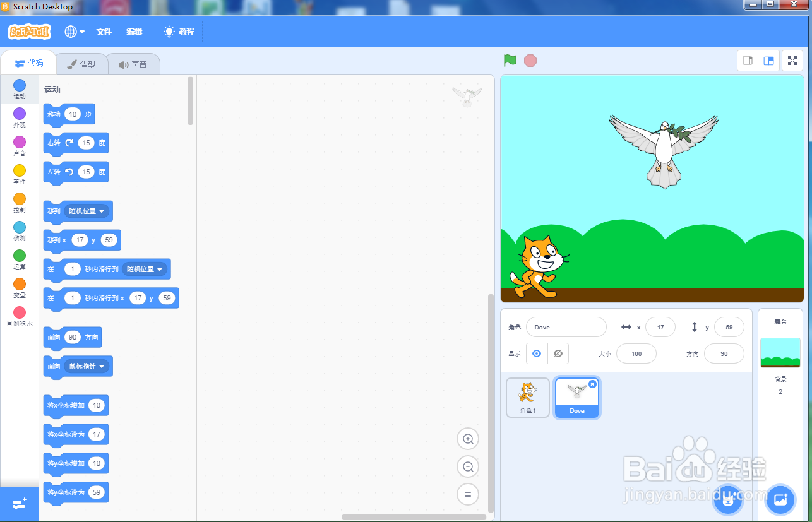Click the dove sprite on stage
Image resolution: width=812 pixels, height=522 pixels.
tap(664, 150)
